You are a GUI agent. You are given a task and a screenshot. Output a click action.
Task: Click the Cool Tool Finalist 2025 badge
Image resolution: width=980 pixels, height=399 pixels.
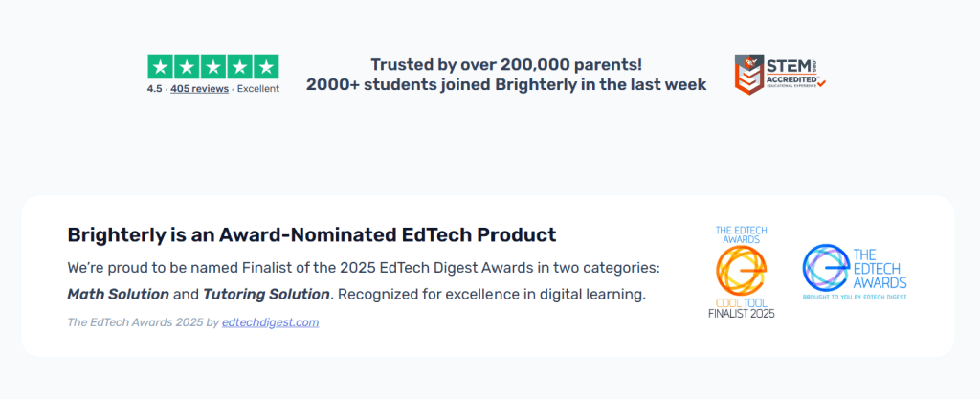(x=741, y=272)
